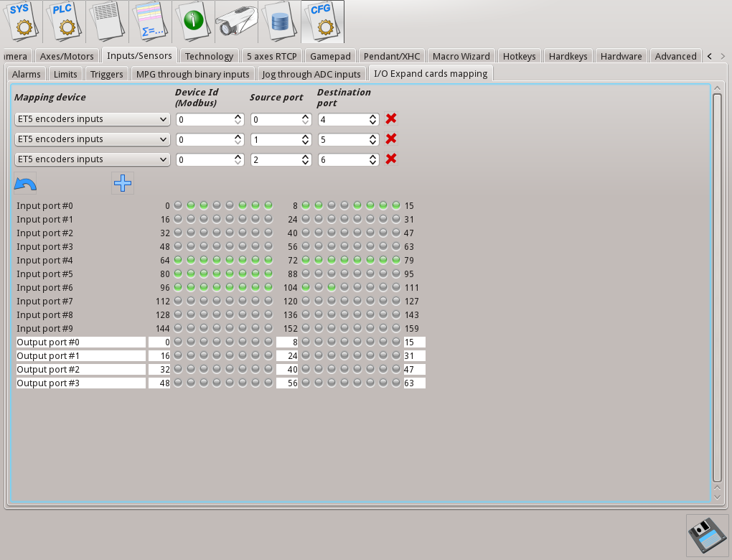Expand the second Mapping device dropdown

click(x=92, y=139)
